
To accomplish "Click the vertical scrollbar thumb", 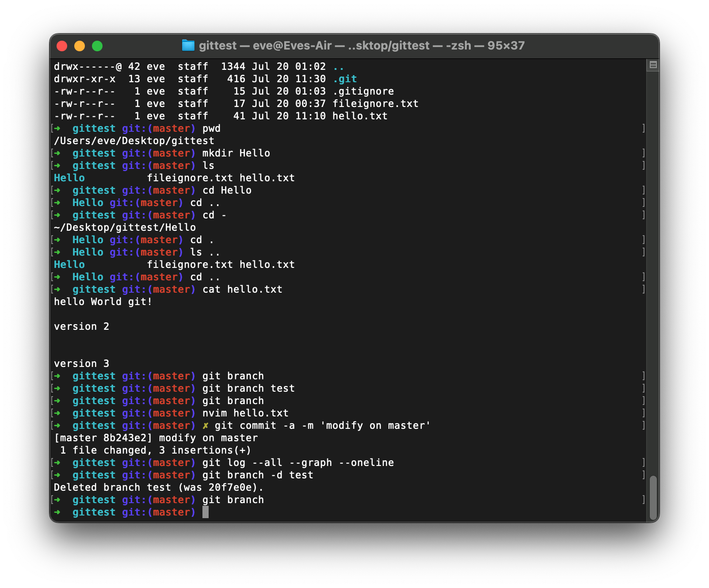I will (653, 498).
